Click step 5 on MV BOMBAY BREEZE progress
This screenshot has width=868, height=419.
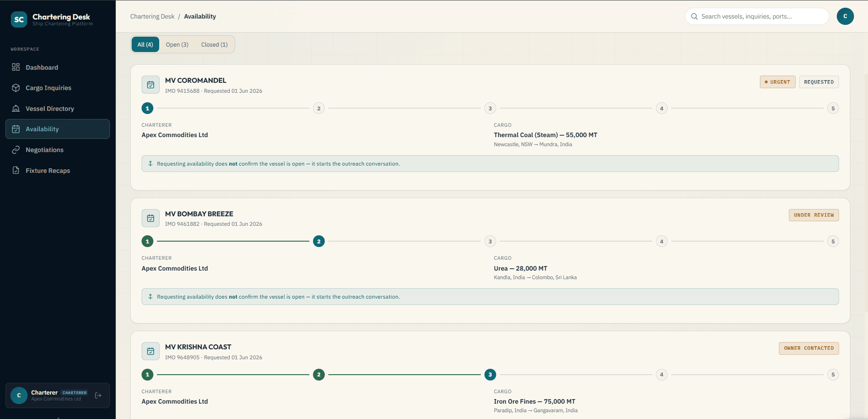click(833, 241)
